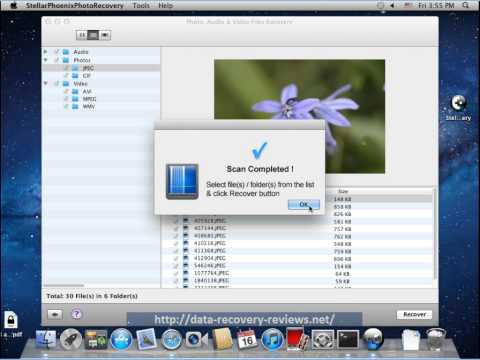The height and width of the screenshot is (360, 480).
Task: Click the 148 KB size cell
Action: coord(342,199)
